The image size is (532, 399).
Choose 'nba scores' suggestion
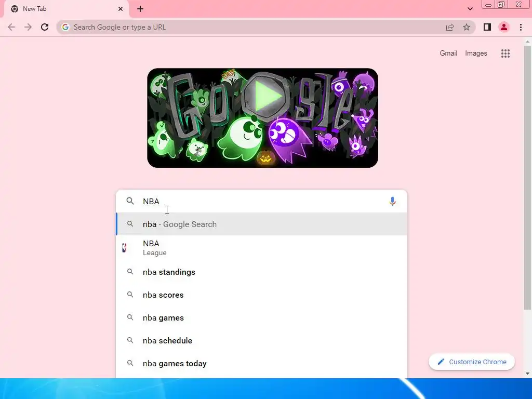[x=262, y=295]
